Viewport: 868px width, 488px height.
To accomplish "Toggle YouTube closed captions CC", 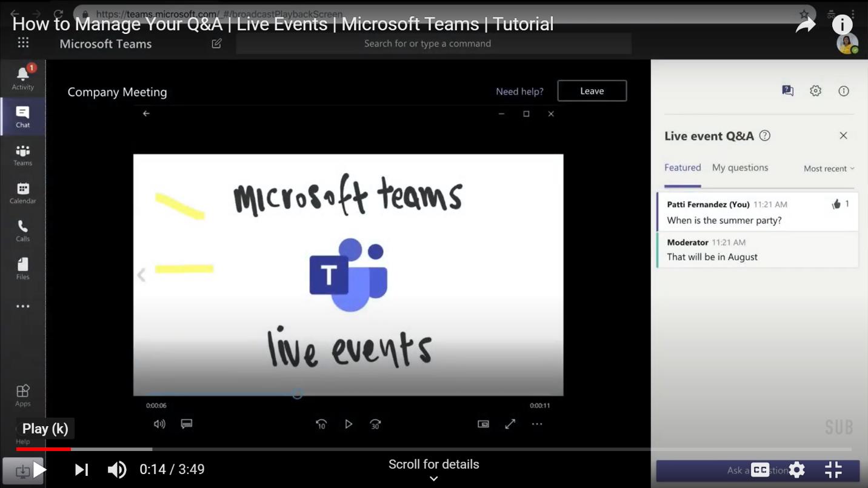I will pyautogui.click(x=760, y=470).
